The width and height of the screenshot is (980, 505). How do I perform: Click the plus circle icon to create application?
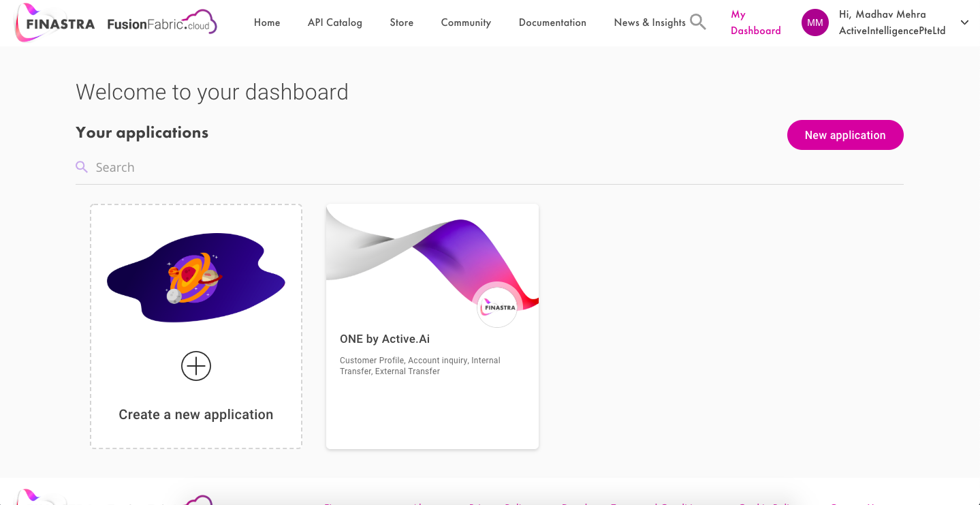[196, 366]
